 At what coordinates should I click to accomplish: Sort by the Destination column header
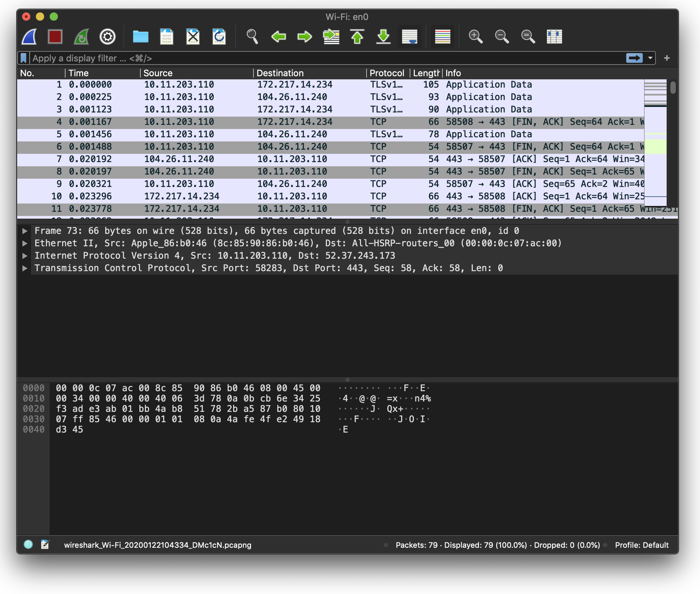310,73
